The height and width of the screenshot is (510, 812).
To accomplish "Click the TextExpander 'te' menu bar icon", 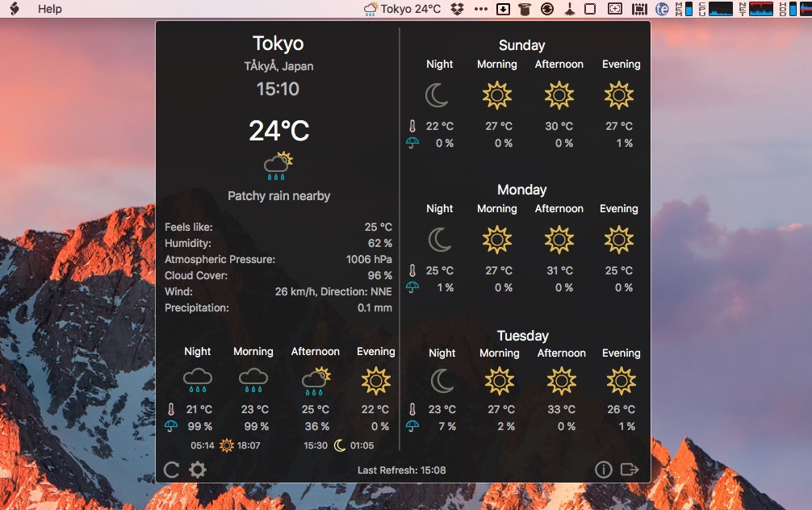I will coord(662,9).
